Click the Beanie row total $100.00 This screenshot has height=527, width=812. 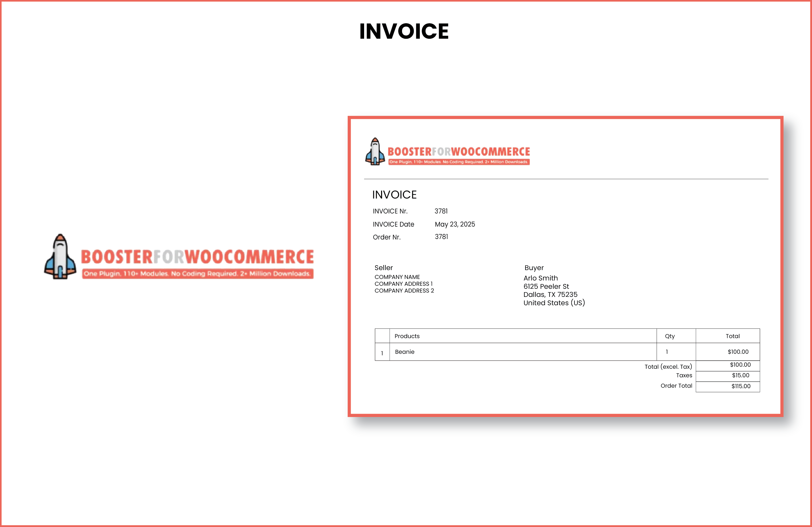738,352
